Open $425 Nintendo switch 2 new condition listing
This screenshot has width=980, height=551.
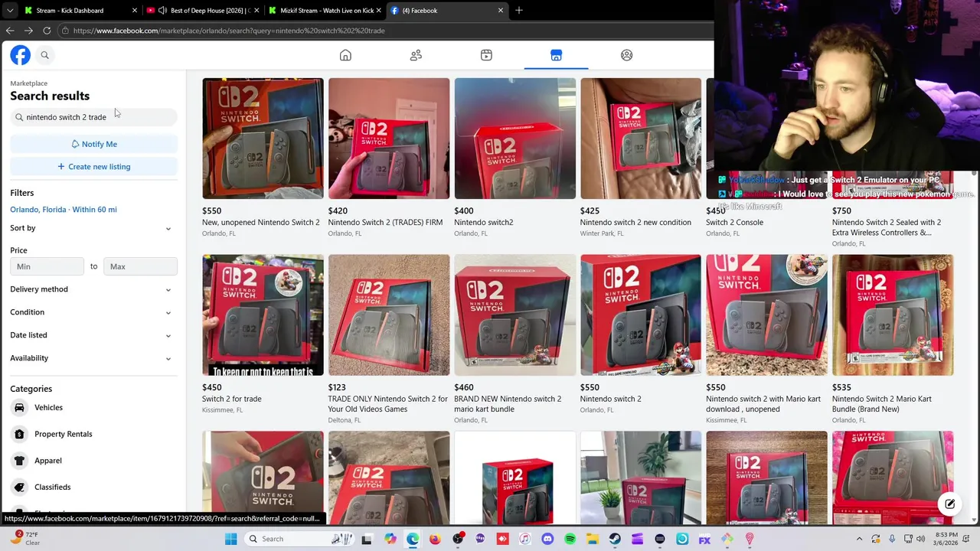click(x=641, y=158)
